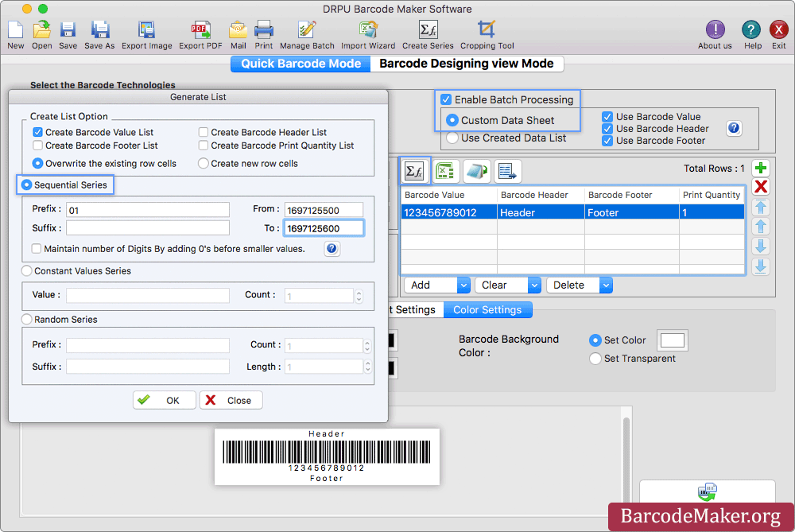Enable Create Barcode Print Quantity List checkbox
The height and width of the screenshot is (532, 795).
tap(204, 146)
